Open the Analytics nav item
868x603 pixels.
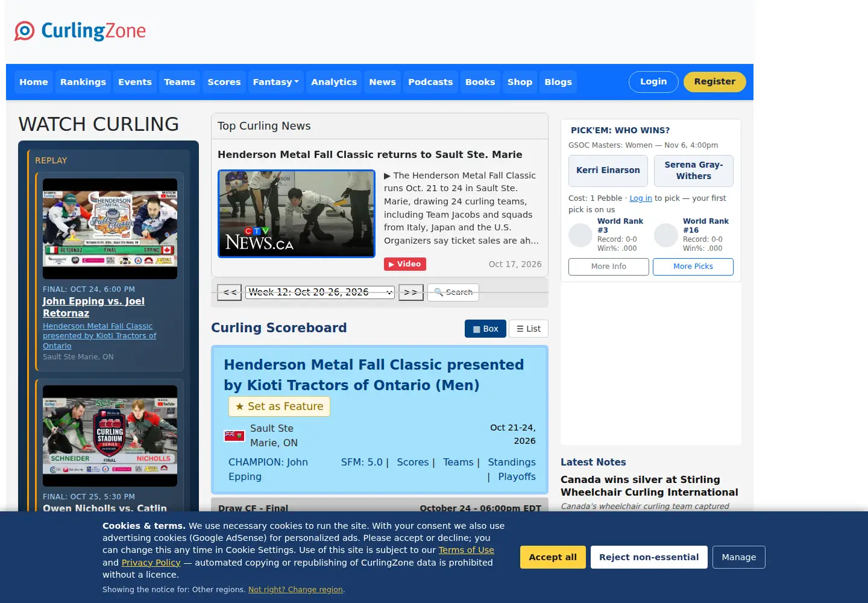point(334,82)
